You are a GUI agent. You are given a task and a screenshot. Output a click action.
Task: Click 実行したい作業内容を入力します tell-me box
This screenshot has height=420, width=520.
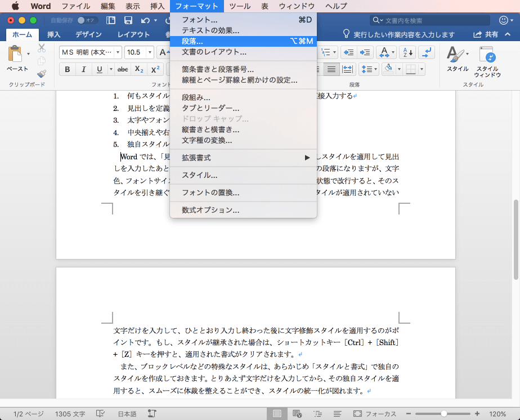tap(398, 34)
